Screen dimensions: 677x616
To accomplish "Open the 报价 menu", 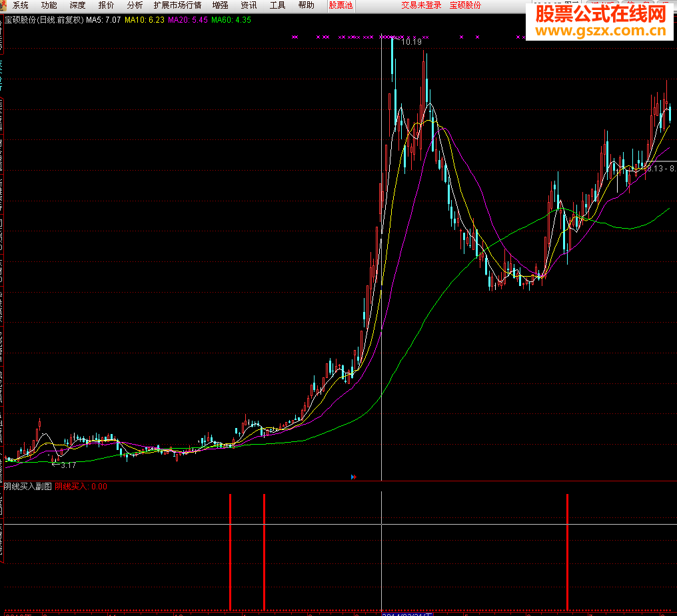I will point(106,5).
